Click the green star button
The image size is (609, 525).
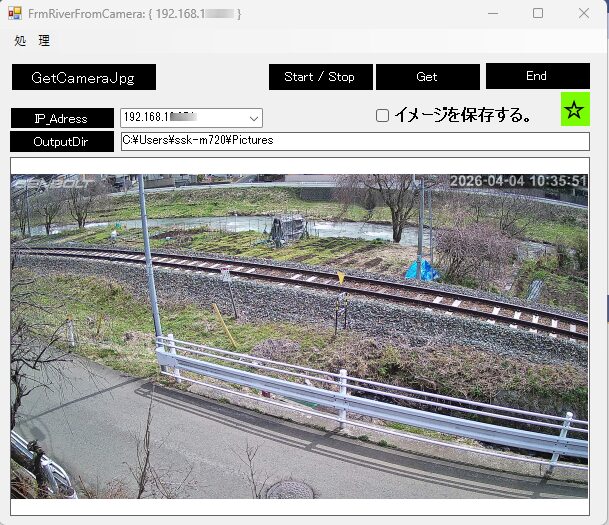(x=574, y=110)
